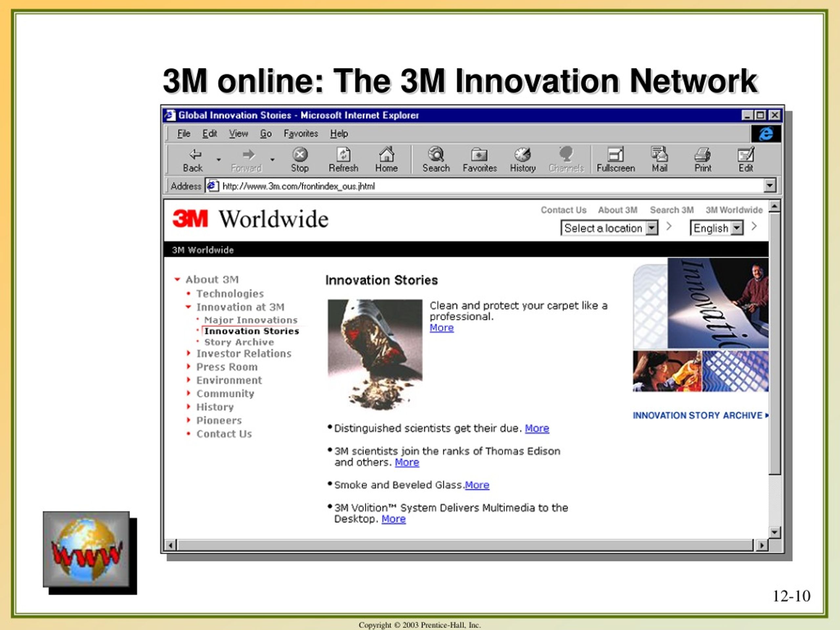Click the vertical scrollbar down arrow

[775, 532]
